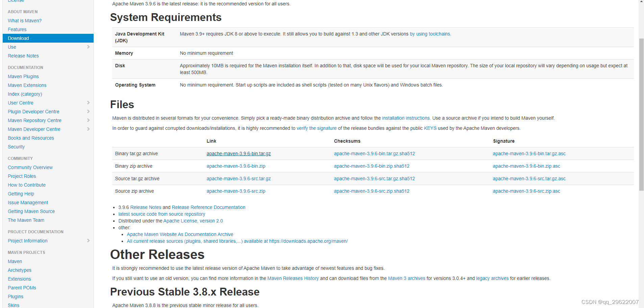The image size is (644, 308).
Task: Open the Use sidebar entry
Action: [12, 47]
